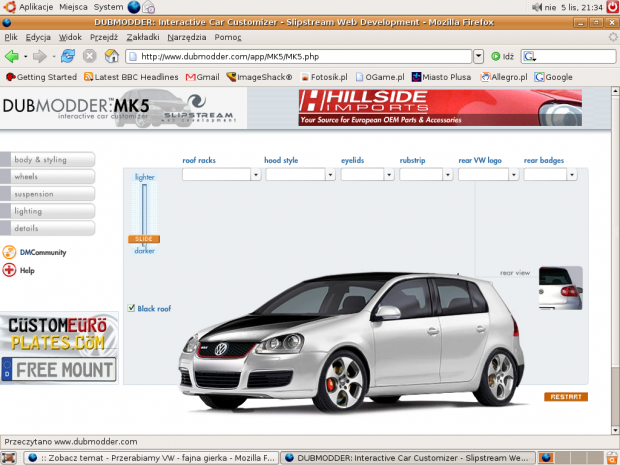Click the URL address field
Image resolution: width=620 pixels, height=465 pixels.
299,57
